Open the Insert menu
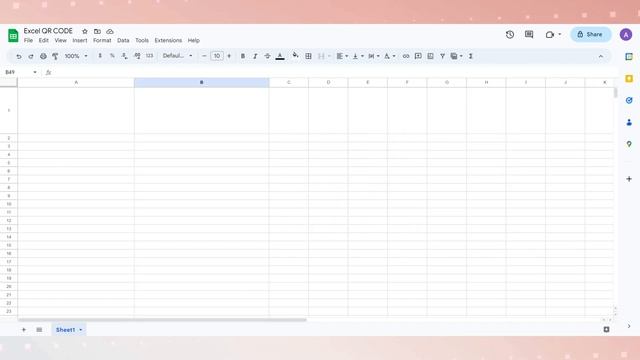 tap(80, 40)
